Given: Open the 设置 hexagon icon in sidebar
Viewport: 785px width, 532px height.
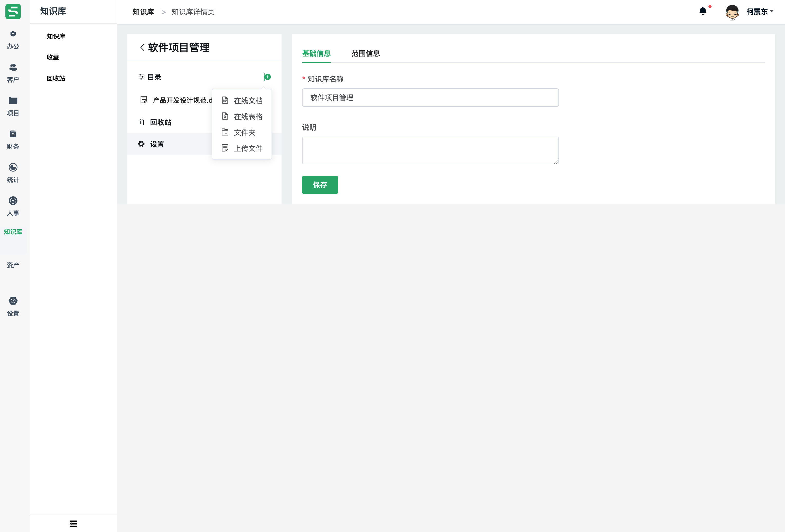Looking at the screenshot, I should click(x=13, y=301).
